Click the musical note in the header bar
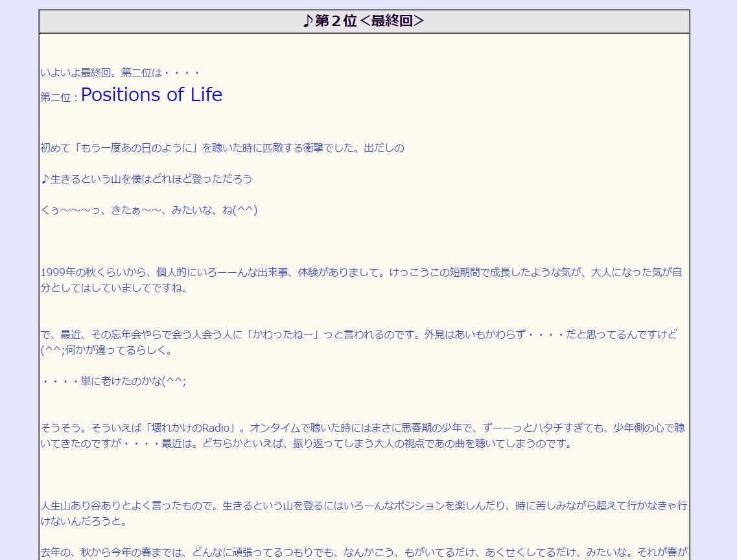This screenshot has height=560, width=737. pos(309,20)
